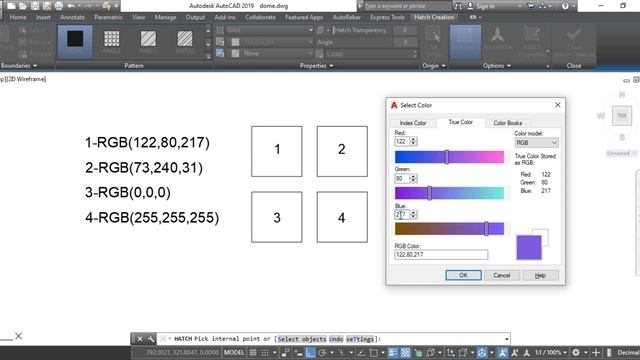Select the solid black hatch pattern swatch
The image size is (640, 360).
(75, 41)
